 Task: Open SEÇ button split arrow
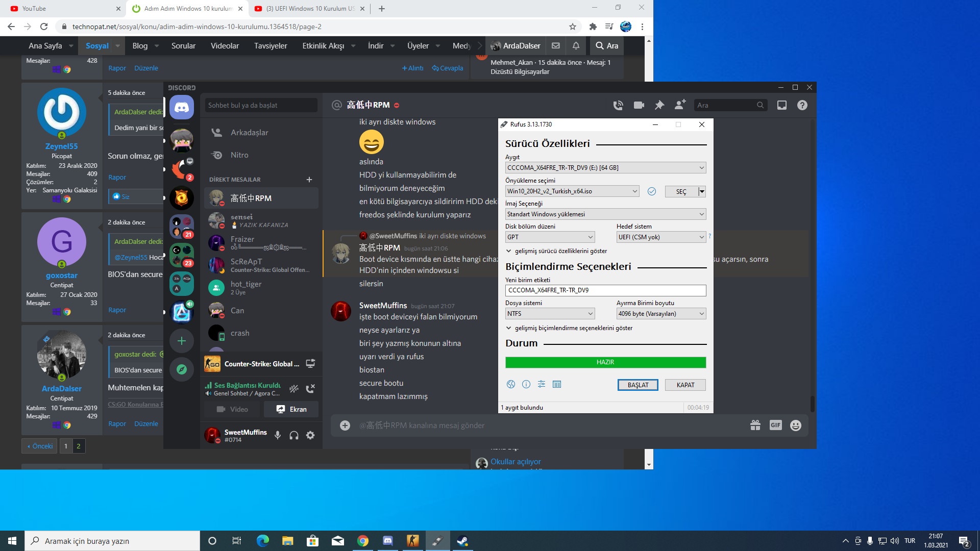click(x=702, y=191)
